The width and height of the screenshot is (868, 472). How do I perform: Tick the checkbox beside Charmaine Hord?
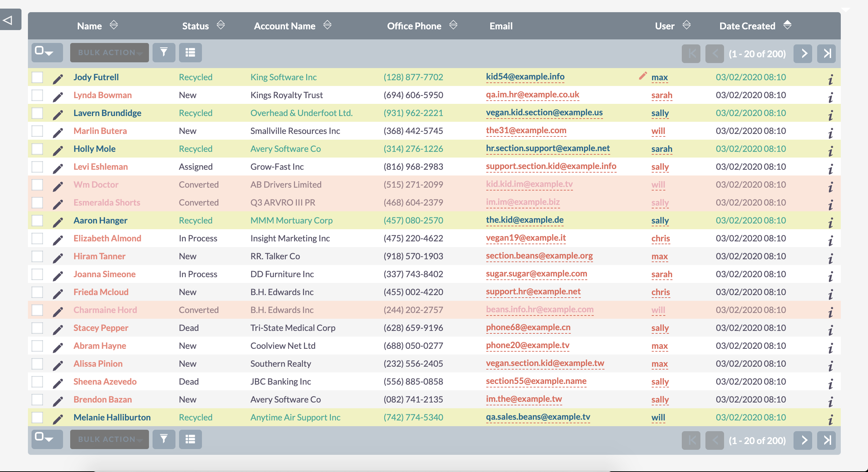[x=37, y=310]
